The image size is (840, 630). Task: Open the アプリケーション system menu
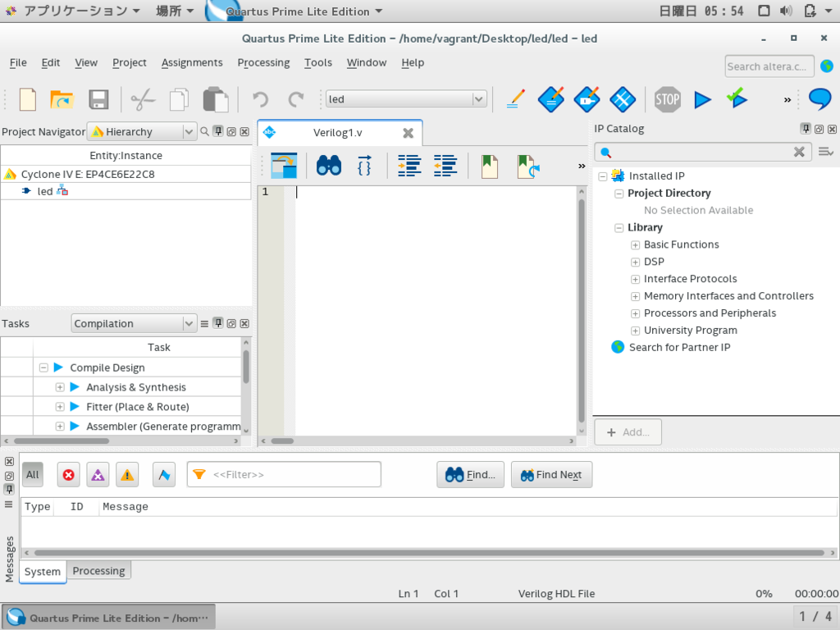click(75, 11)
